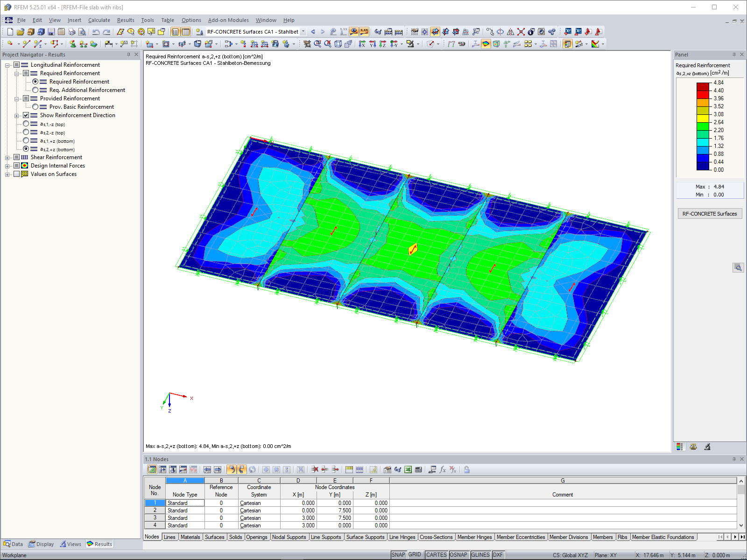Image resolution: width=747 pixels, height=560 pixels.
Task: Click the Redo arrow icon
Action: tap(106, 32)
